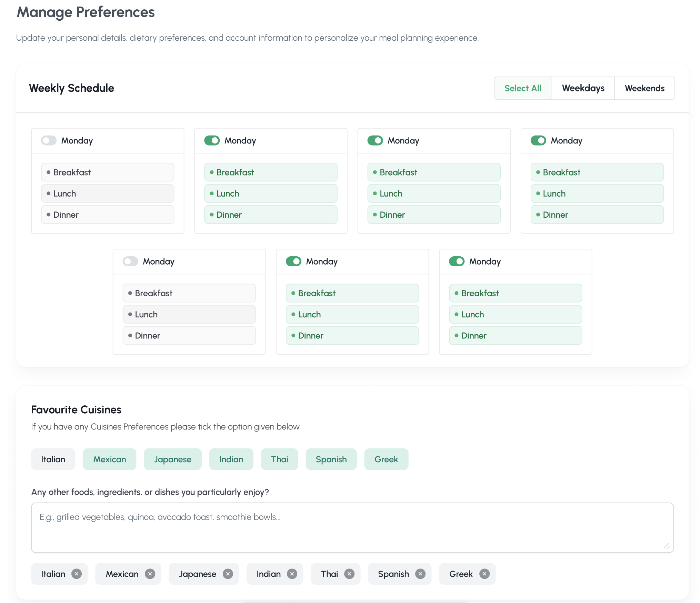700x603 pixels.
Task: Deselect the Thai cuisine chip
Action: tap(280, 459)
